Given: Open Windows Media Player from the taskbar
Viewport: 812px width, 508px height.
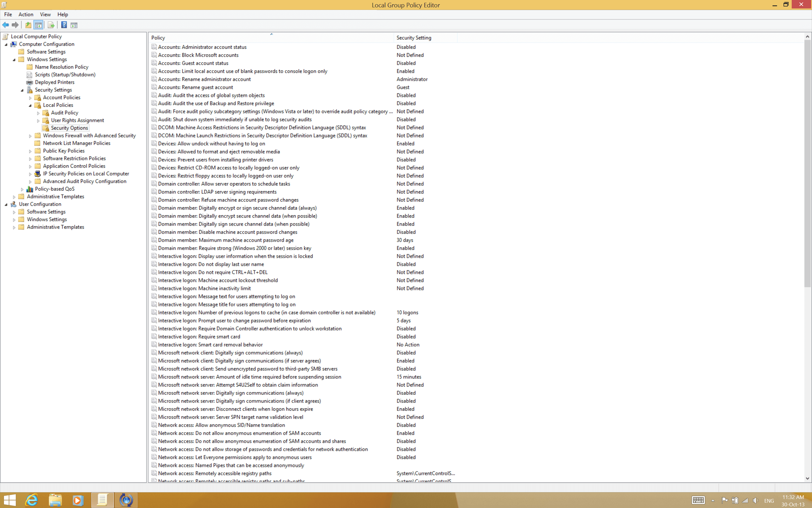Looking at the screenshot, I should pyautogui.click(x=78, y=500).
